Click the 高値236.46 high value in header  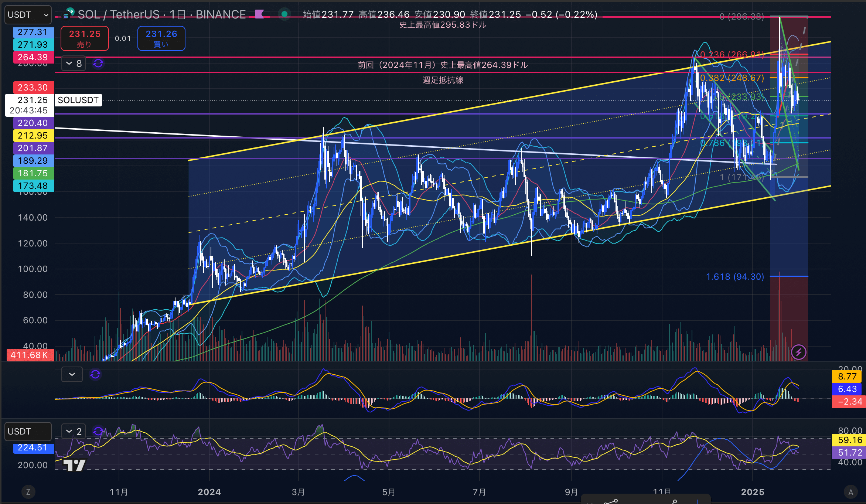[x=384, y=14]
